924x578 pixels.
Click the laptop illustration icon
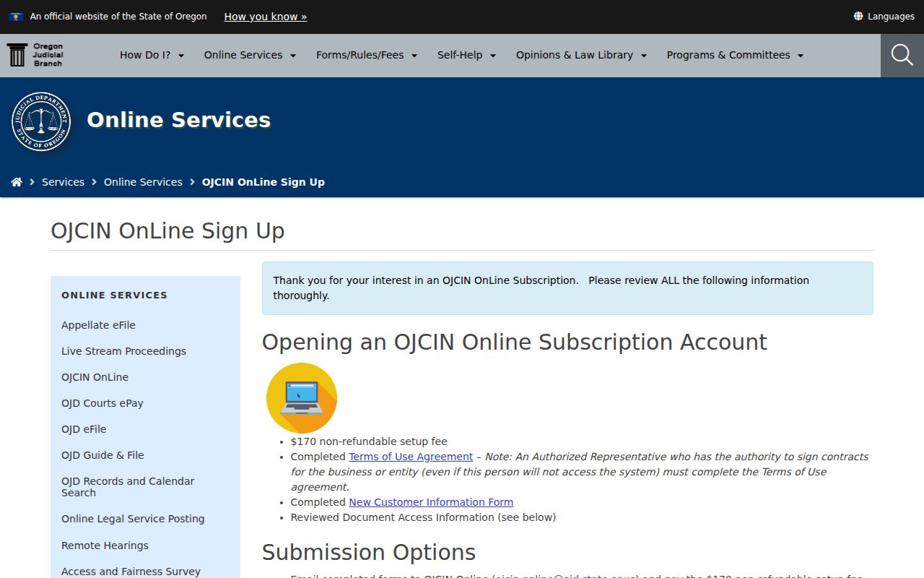pyautogui.click(x=302, y=398)
